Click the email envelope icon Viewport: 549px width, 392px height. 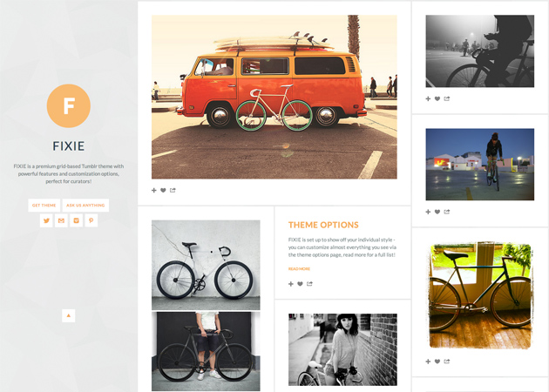[61, 220]
